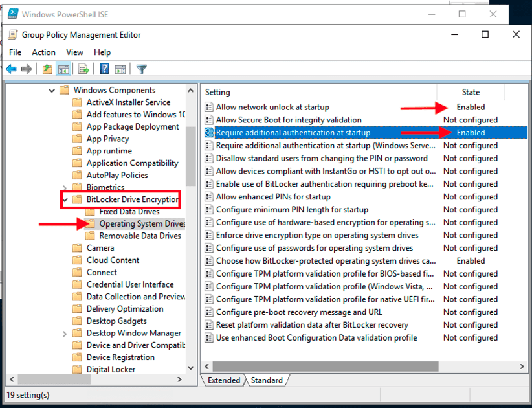Switch to the Standard tab
Viewport: 532px width, 408px height.
pyautogui.click(x=266, y=380)
